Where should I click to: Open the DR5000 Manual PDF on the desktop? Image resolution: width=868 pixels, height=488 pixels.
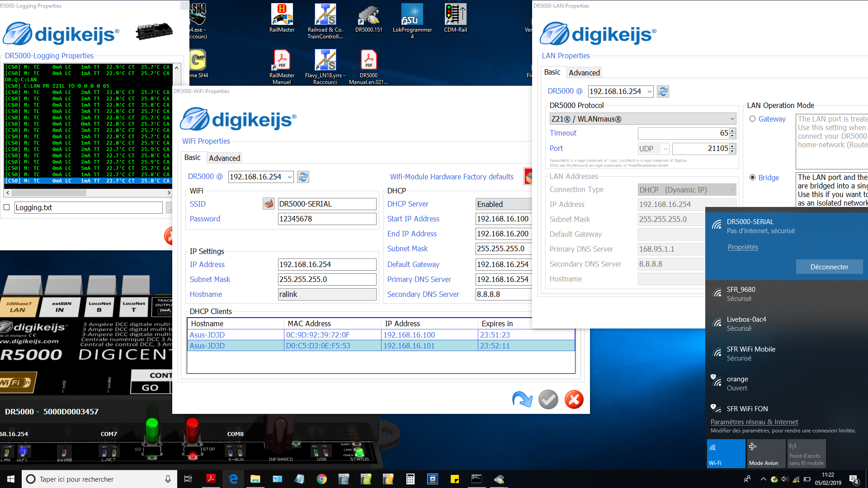(x=368, y=67)
